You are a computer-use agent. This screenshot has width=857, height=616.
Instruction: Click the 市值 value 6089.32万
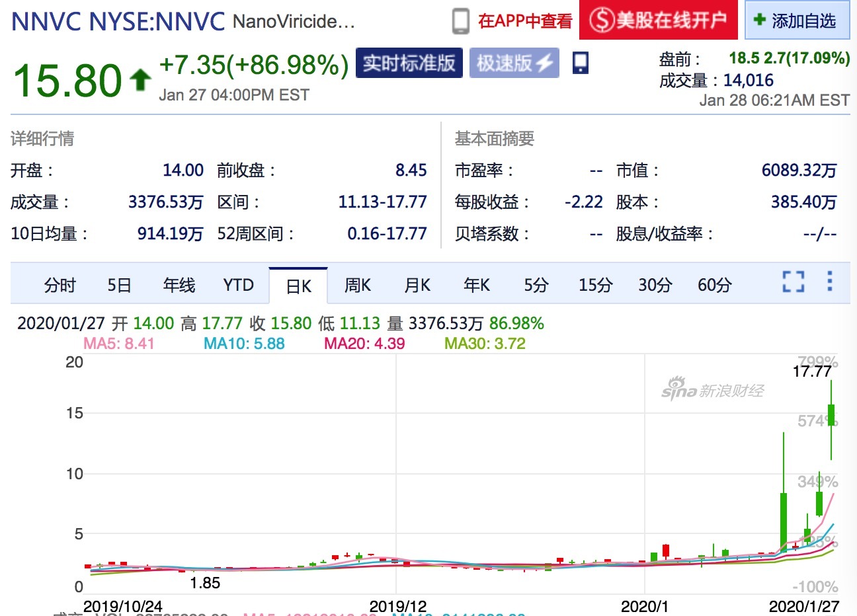(x=799, y=171)
